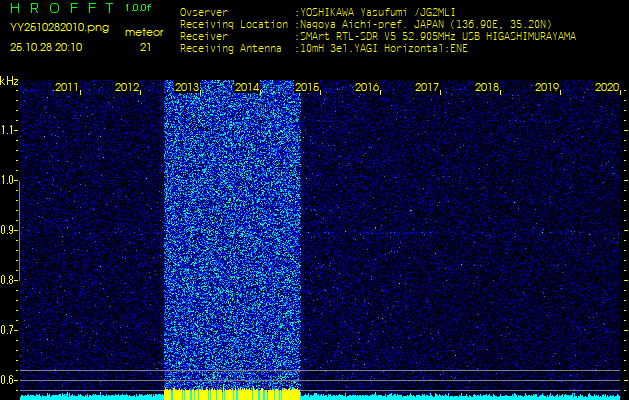This screenshot has height=400, width=629.
Task: Click the HROFFT title text
Action: coord(63,8)
